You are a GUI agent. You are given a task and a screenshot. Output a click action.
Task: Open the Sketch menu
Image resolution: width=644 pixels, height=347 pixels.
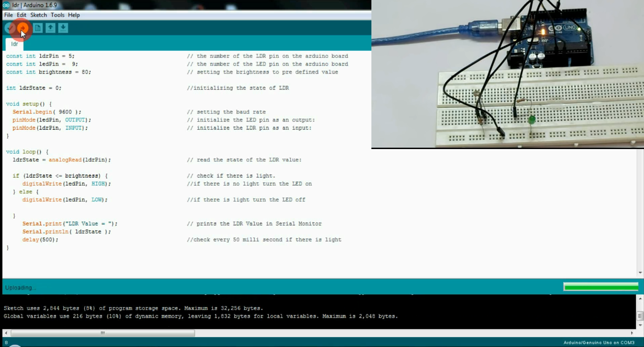click(x=38, y=15)
